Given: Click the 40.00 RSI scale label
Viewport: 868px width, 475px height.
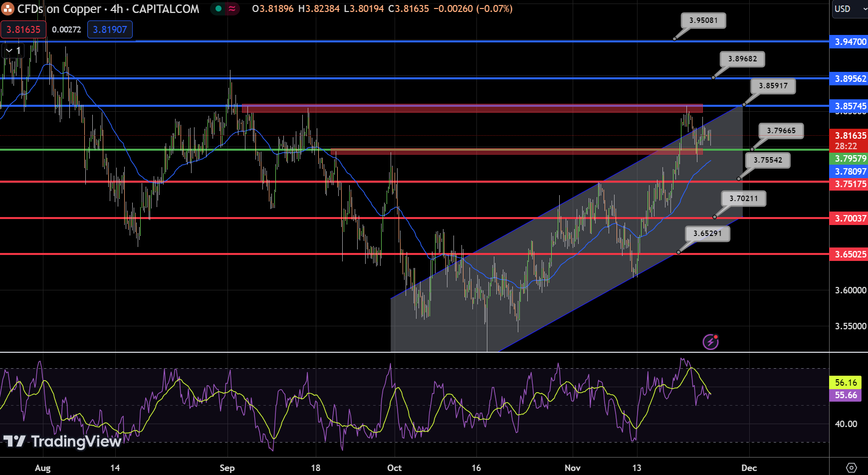Looking at the screenshot, I should pyautogui.click(x=846, y=424).
